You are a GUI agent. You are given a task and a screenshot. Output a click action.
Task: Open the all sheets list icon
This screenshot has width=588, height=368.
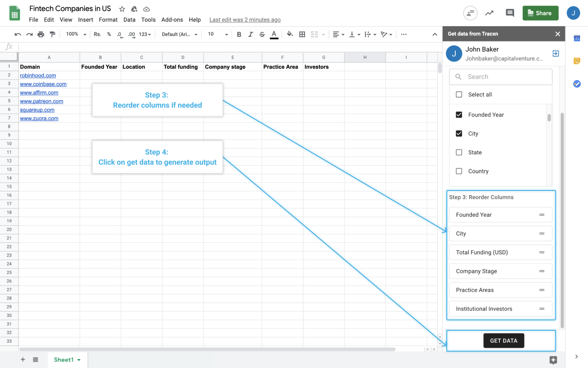(35, 360)
